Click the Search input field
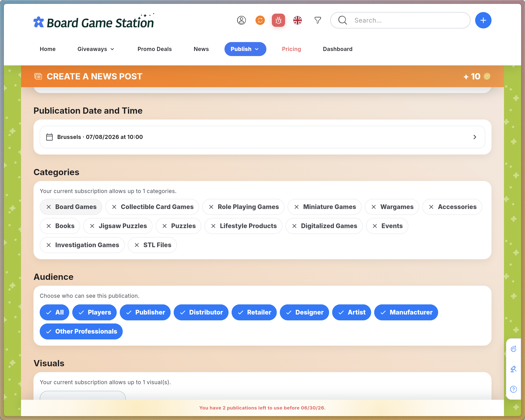Viewport: 525px width, 420px height. pos(400,20)
